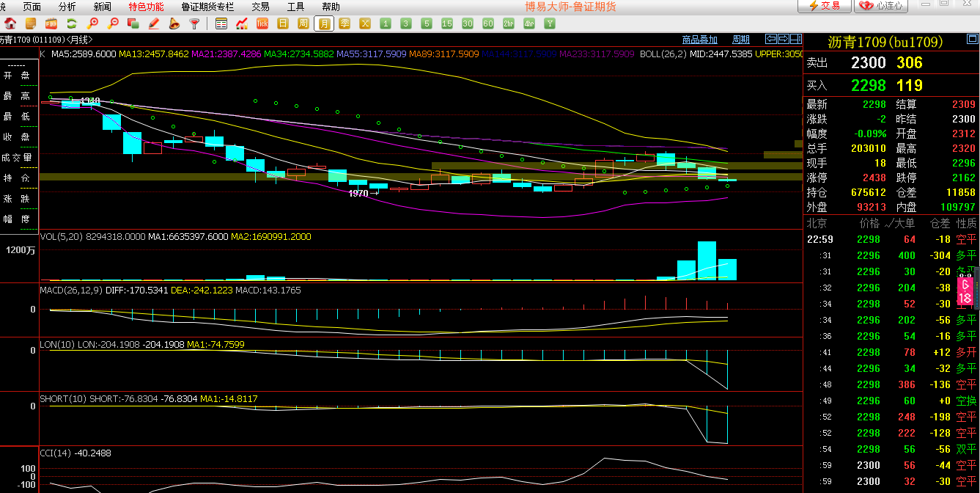Open the 工具 menu
The image size is (980, 493).
pos(295,7)
